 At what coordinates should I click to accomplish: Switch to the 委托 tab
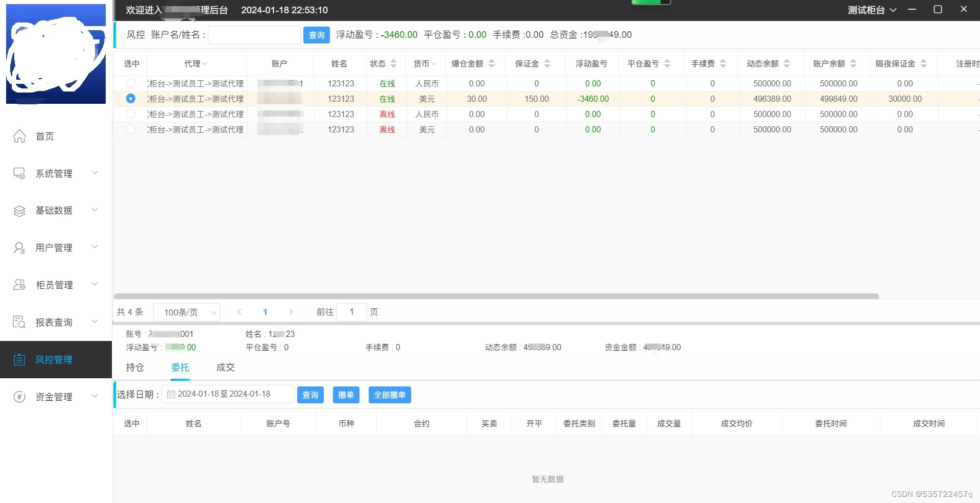[180, 368]
